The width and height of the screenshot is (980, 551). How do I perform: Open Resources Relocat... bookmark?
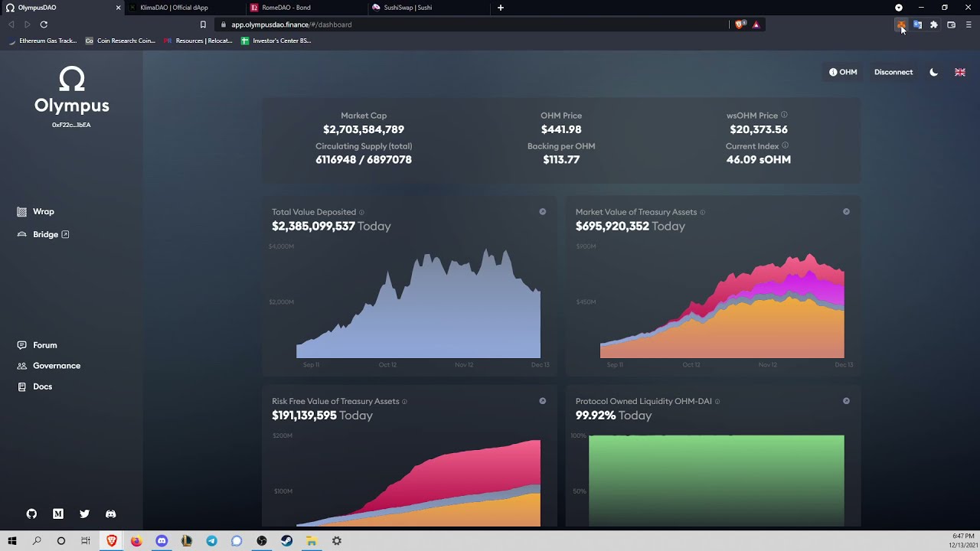pos(198,41)
